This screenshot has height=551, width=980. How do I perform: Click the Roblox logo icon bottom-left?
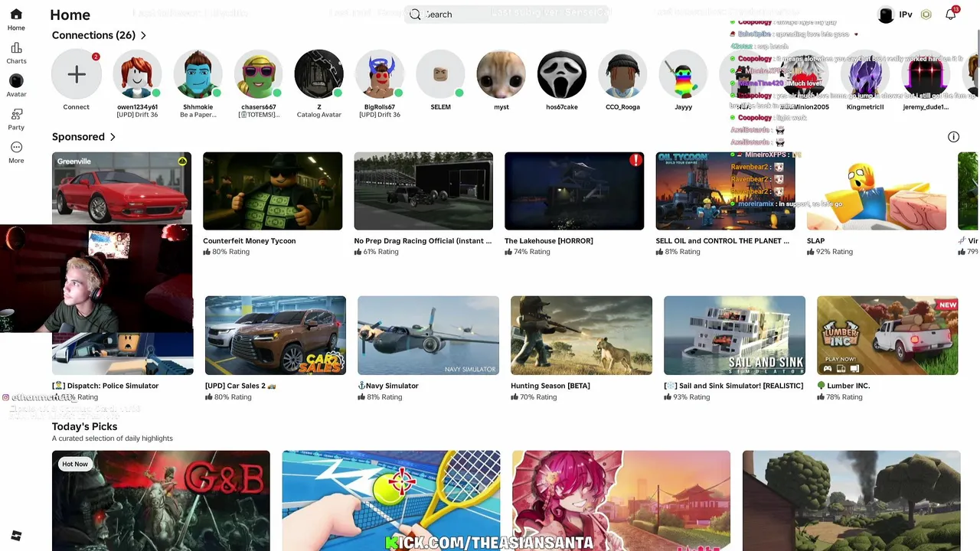[x=16, y=536]
